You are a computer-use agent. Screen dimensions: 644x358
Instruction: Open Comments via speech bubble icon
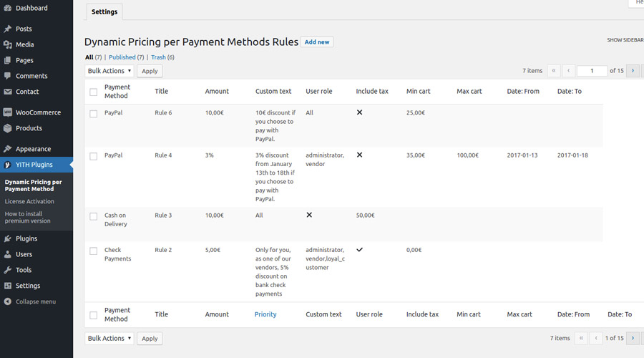pyautogui.click(x=7, y=76)
